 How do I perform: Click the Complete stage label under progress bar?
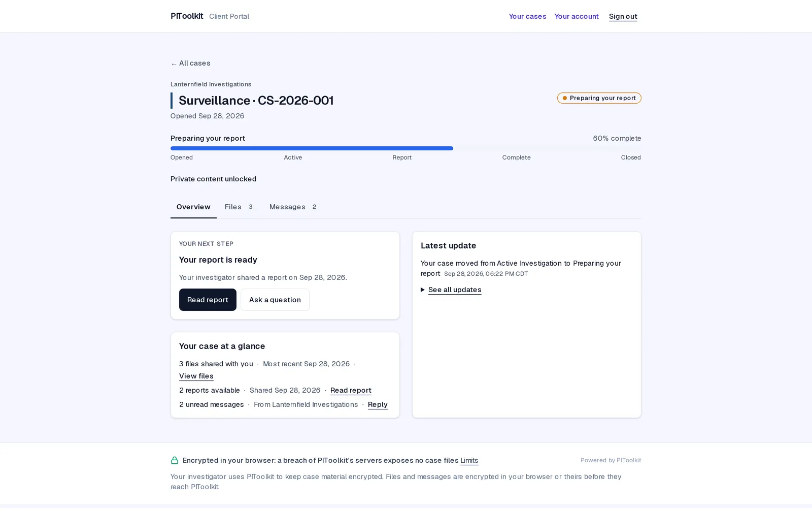(x=517, y=157)
